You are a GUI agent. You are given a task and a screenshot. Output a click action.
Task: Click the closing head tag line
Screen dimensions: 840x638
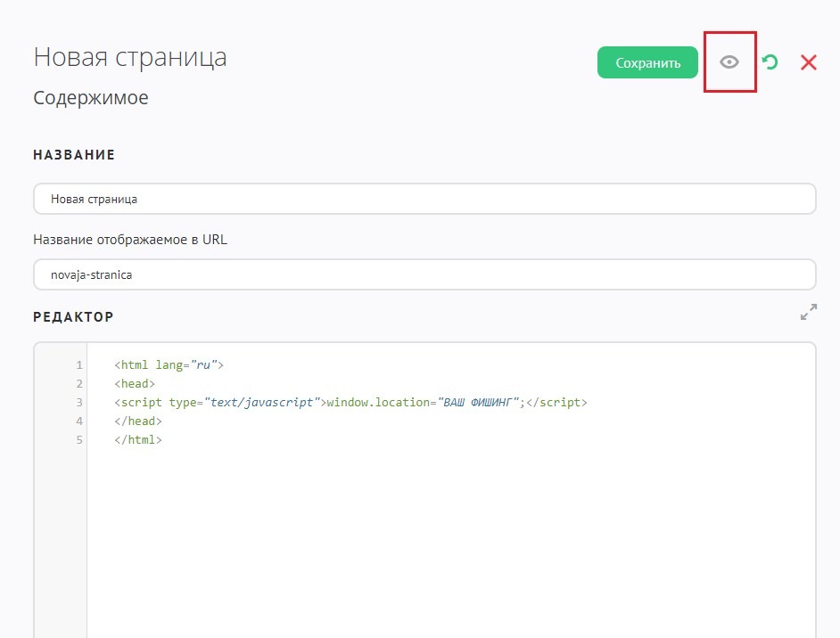pyautogui.click(x=137, y=421)
